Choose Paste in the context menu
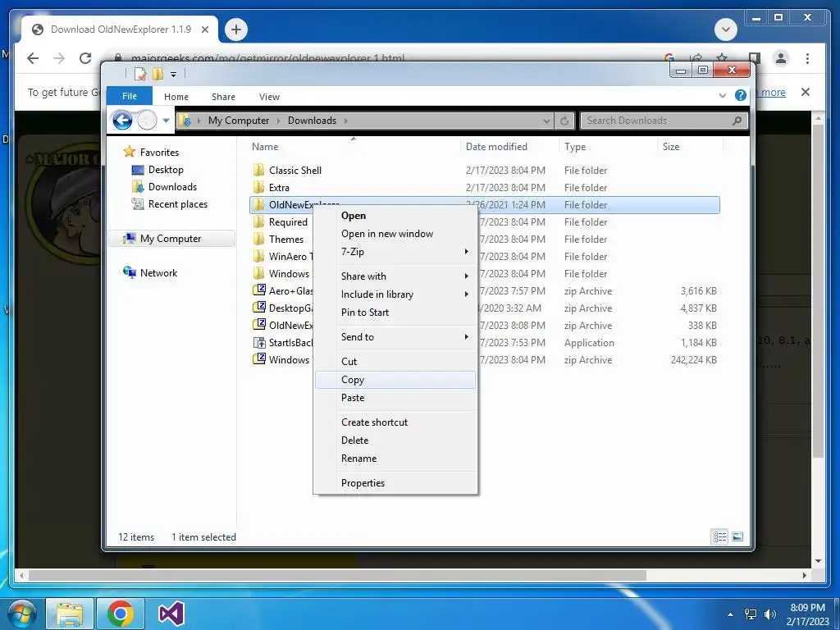840x630 pixels. tap(395, 398)
